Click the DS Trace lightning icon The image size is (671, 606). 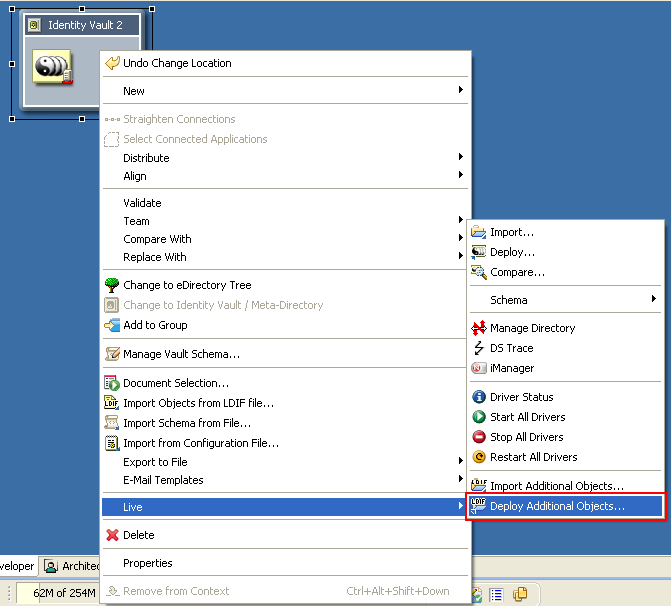(479, 348)
